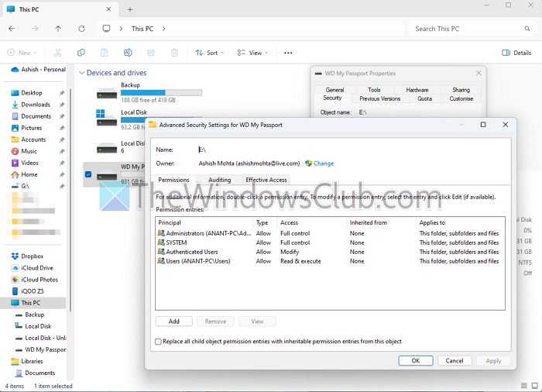
Task: Click the Copy icon in toolbar
Action: click(81, 53)
